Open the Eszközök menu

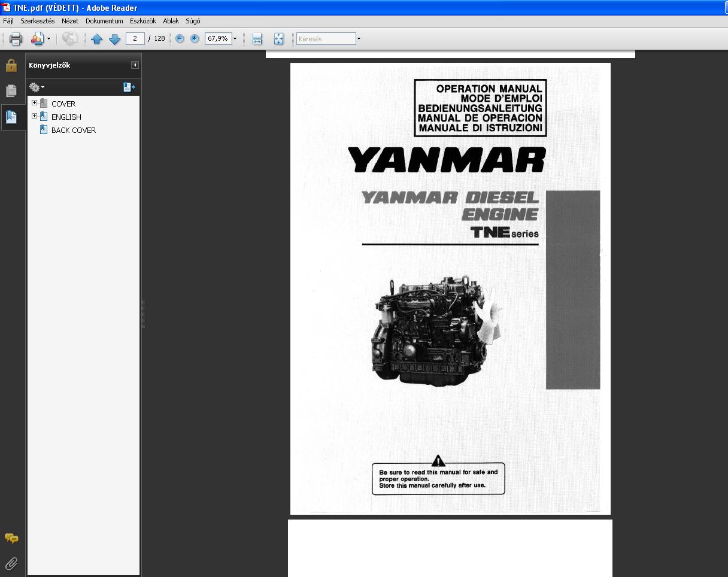tap(143, 21)
